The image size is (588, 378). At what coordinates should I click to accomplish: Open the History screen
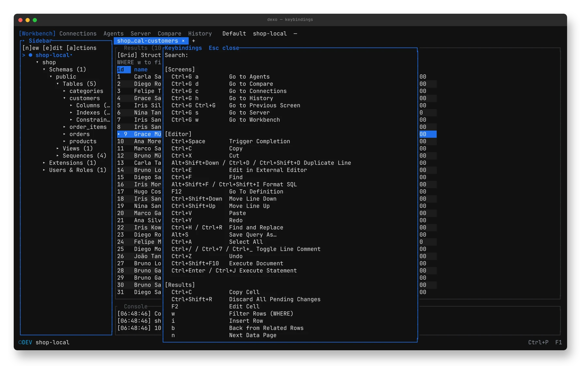200,34
